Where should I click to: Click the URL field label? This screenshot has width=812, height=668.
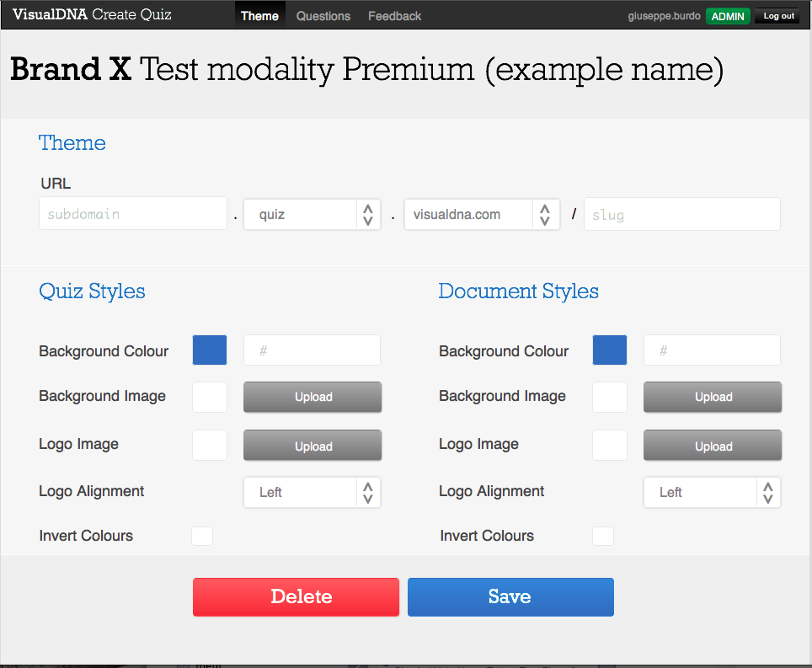(x=56, y=184)
